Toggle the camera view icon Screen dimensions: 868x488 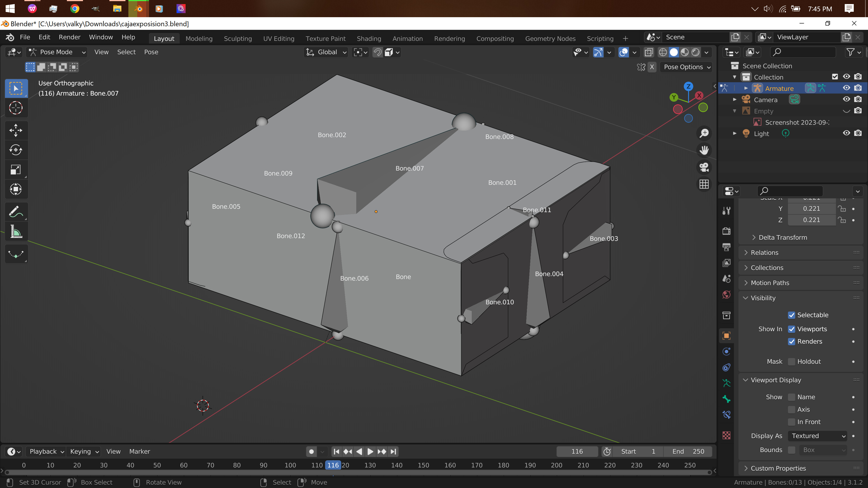[704, 167]
